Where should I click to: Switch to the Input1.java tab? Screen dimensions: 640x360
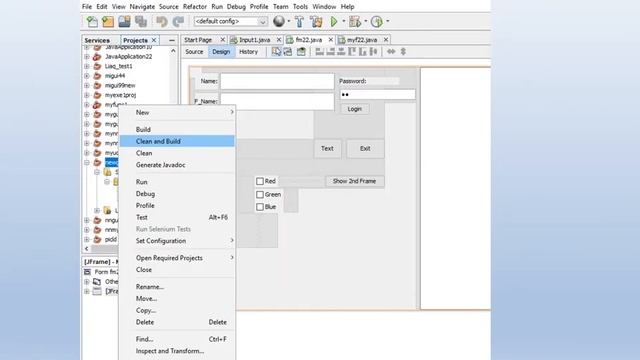coord(255,40)
